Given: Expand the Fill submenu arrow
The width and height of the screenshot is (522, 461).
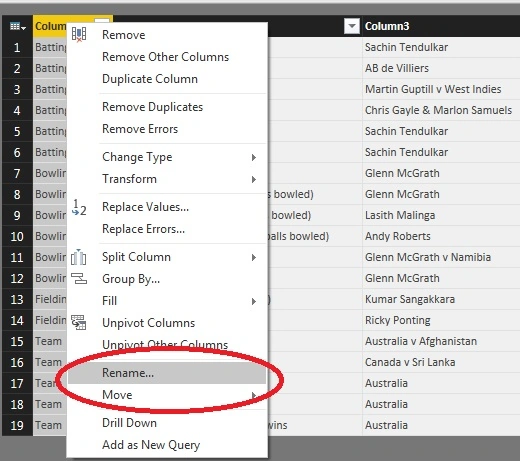Looking at the screenshot, I should click(254, 301).
